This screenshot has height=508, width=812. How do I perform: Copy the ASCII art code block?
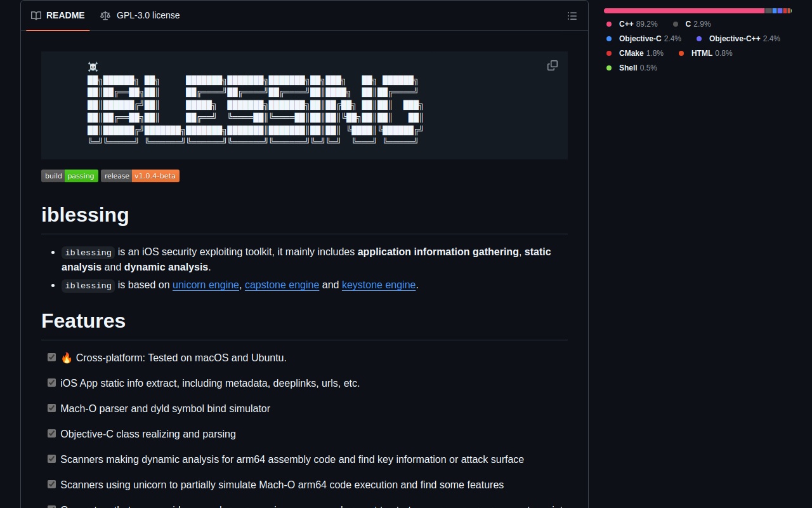[553, 65]
